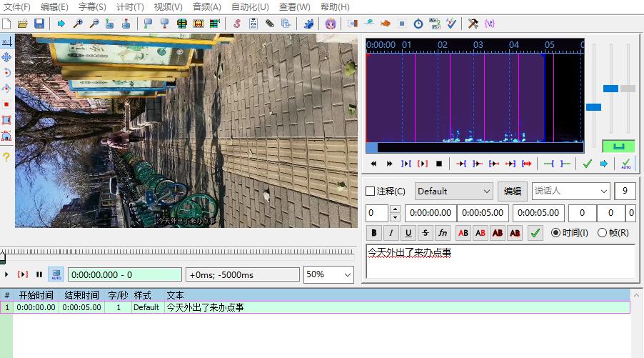Click the italic 'I' formatting button
644x358 pixels.
point(391,233)
